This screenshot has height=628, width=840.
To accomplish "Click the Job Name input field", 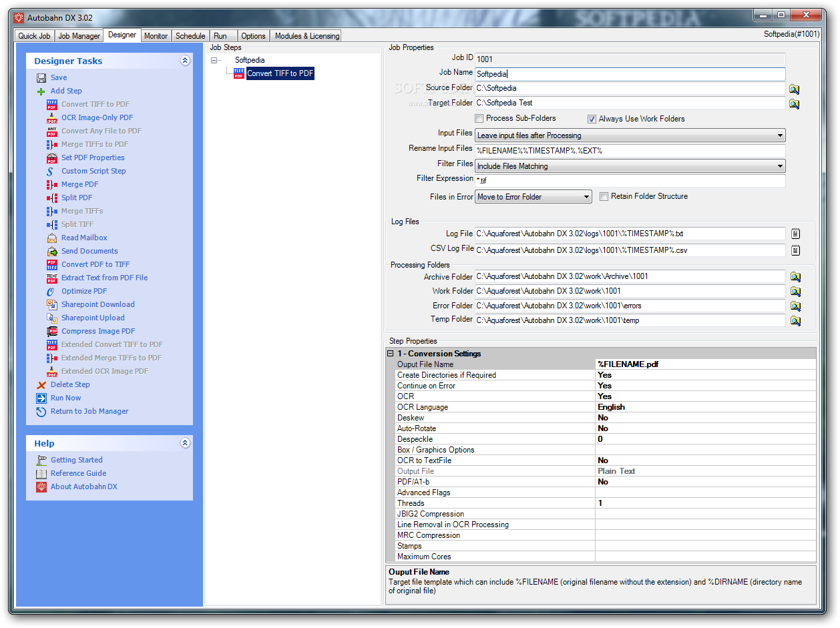I will [630, 73].
